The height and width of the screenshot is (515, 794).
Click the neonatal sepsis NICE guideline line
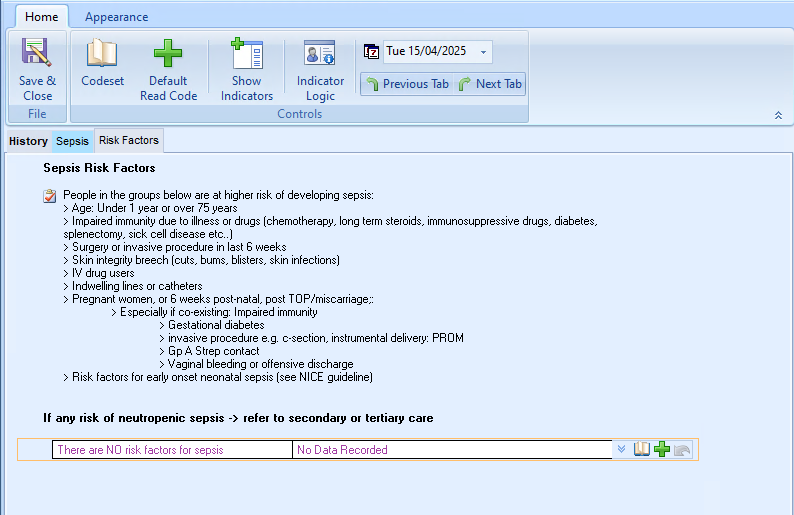pos(218,377)
